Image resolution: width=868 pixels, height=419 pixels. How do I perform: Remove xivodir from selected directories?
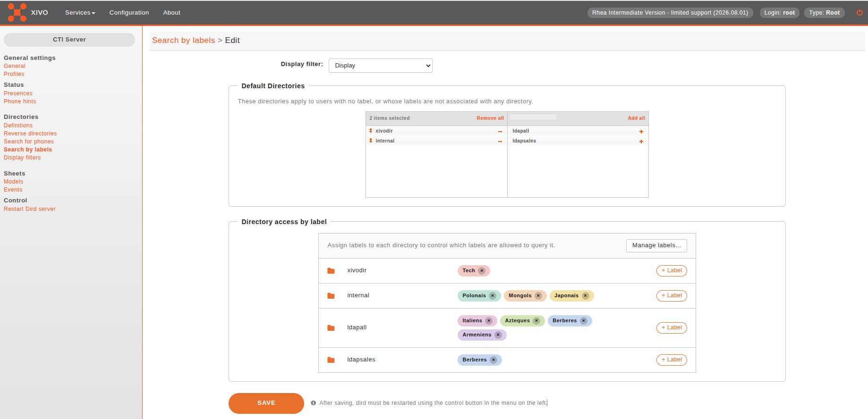[x=500, y=131]
